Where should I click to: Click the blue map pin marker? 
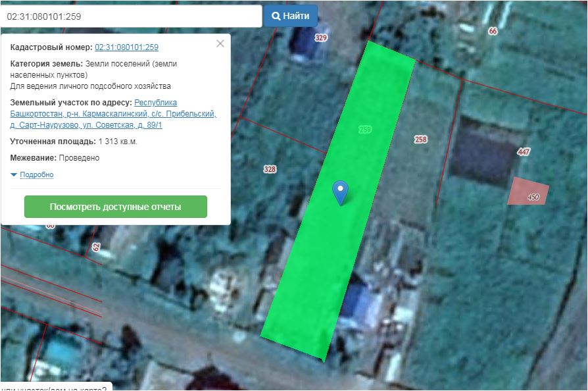(x=340, y=192)
